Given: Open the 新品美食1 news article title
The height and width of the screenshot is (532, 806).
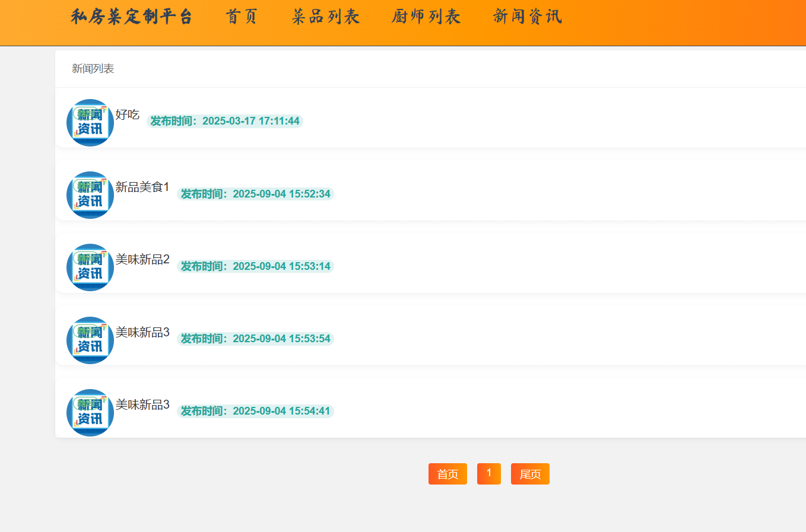Looking at the screenshot, I should (142, 187).
